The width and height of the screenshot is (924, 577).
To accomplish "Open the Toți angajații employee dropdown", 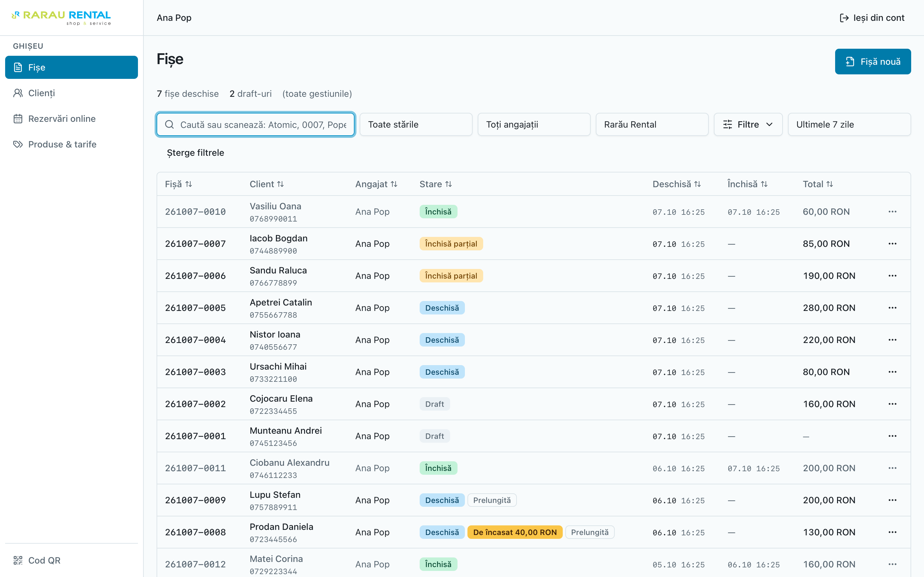I will click(x=534, y=124).
